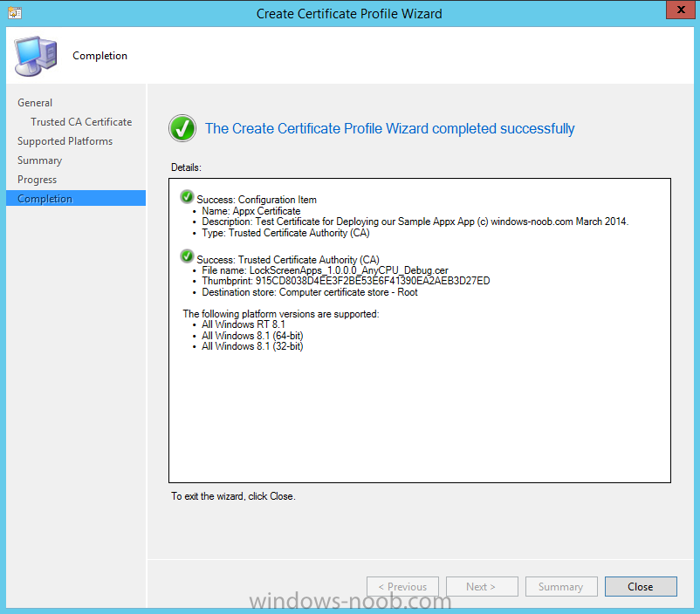Close the wizard with the red X
The height and width of the screenshot is (614, 700).
coord(680,10)
